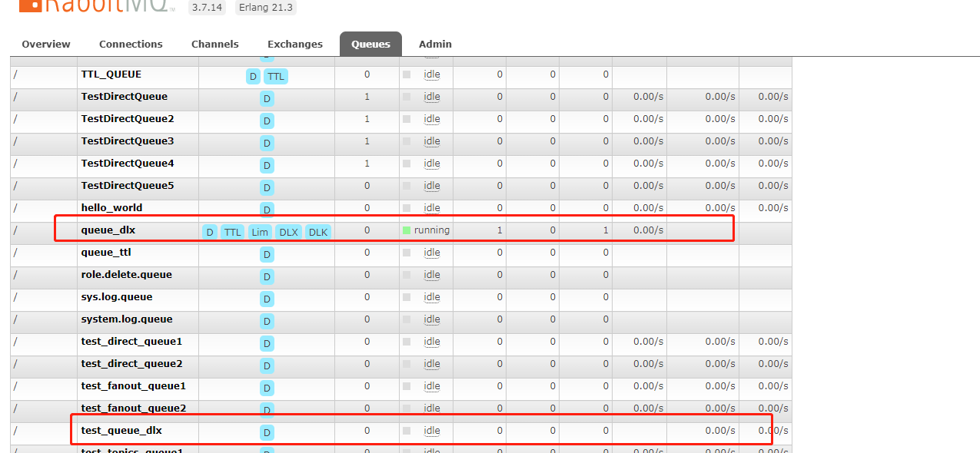
Task: Click the Lim badge on queue_dlx row
Action: click(260, 232)
